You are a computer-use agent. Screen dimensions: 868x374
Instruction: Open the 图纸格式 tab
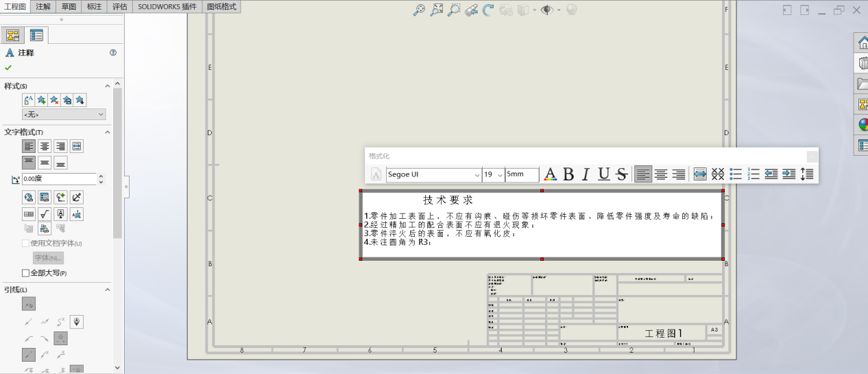coord(221,6)
